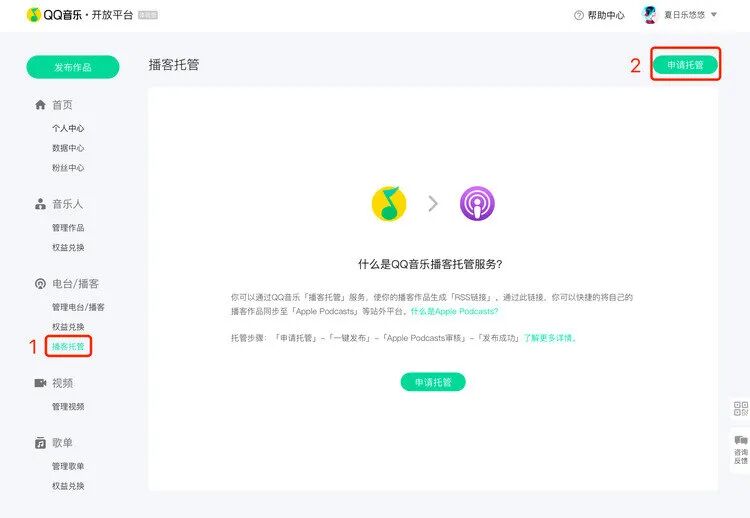Click the video camera icon beside 视频
The height and width of the screenshot is (518, 750).
coord(40,383)
